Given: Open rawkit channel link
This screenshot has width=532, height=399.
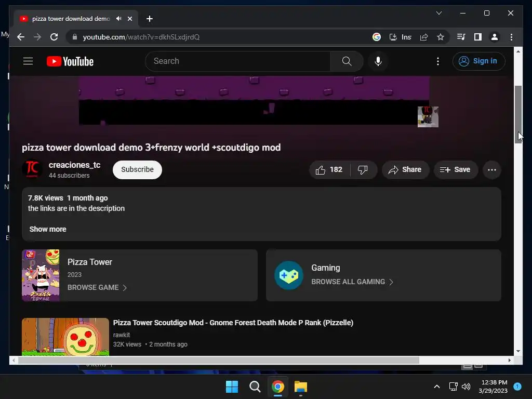Looking at the screenshot, I should 121,335.
